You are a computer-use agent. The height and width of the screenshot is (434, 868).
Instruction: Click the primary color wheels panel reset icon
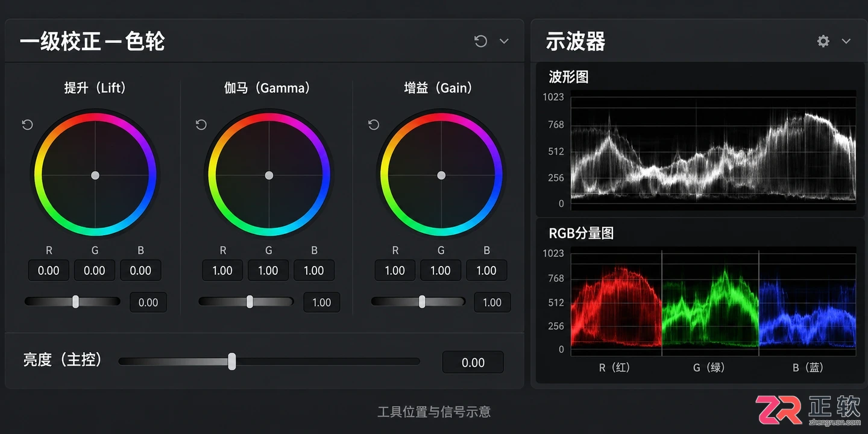click(x=480, y=41)
